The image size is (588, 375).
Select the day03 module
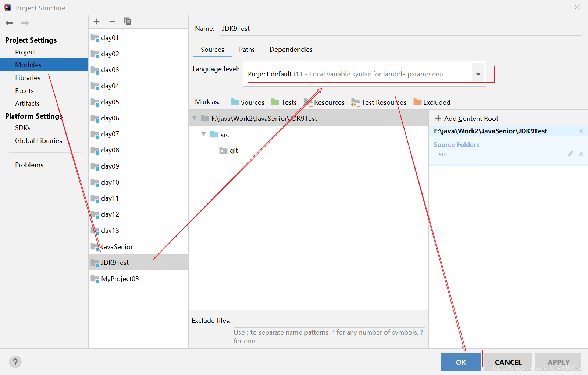tap(138, 70)
